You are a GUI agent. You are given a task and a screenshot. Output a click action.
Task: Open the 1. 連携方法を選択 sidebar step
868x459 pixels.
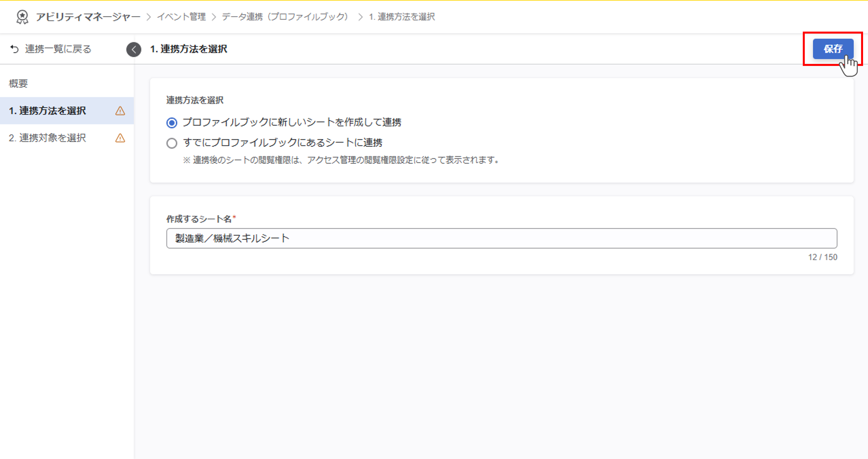47,111
